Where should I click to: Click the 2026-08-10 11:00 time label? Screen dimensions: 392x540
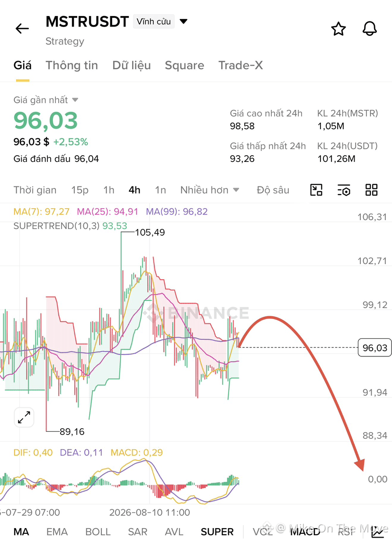tap(150, 513)
